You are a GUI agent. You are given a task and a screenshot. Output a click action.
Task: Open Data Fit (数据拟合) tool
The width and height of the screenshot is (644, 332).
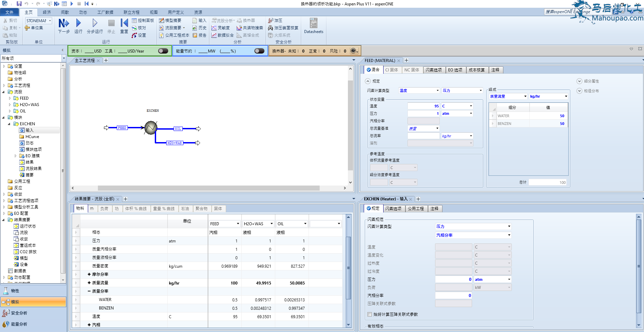(x=223, y=35)
